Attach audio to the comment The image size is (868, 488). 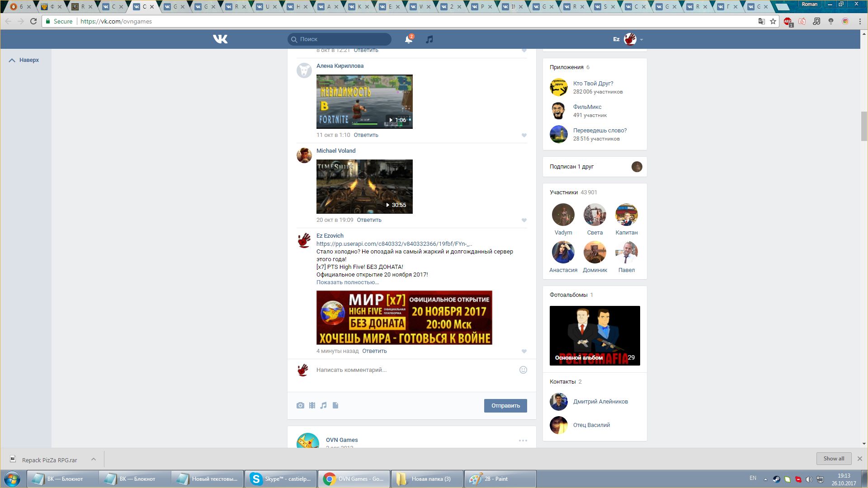[x=323, y=405]
